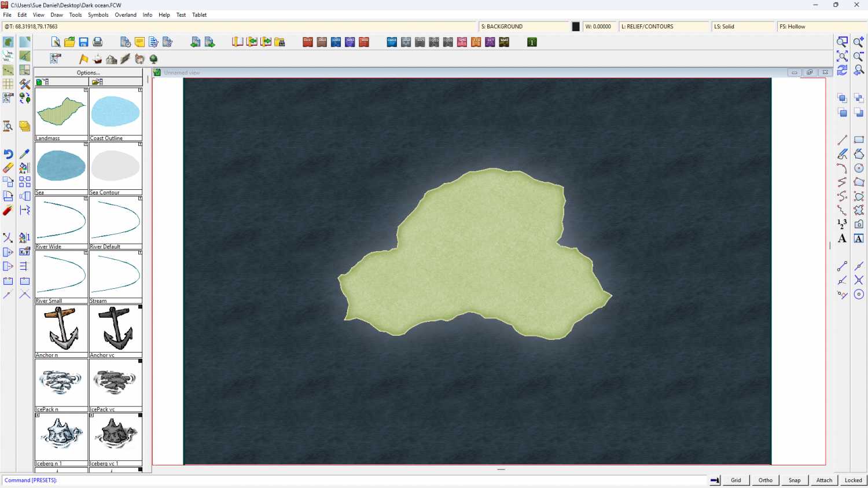
Task: Click the Options... button
Action: coord(89,73)
